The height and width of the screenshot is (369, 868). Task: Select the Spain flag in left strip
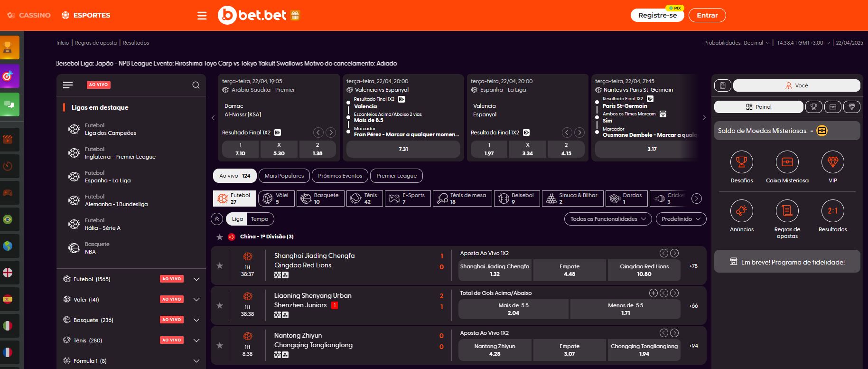[8, 299]
